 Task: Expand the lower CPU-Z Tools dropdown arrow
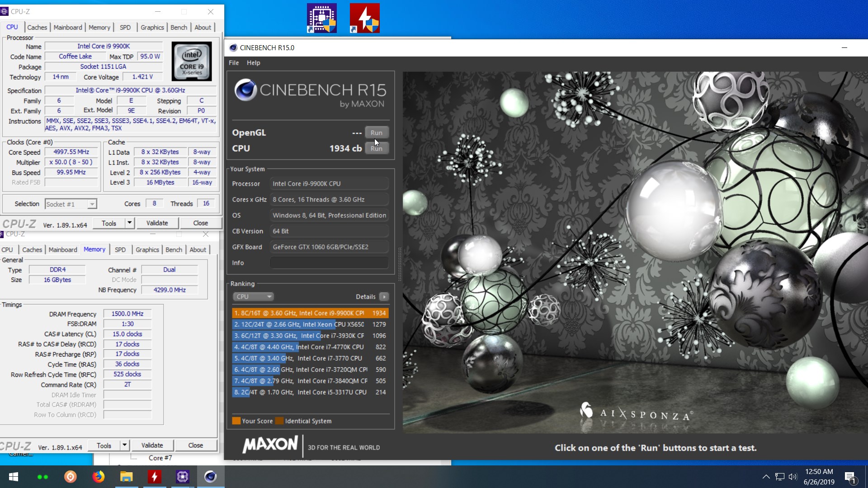click(124, 445)
